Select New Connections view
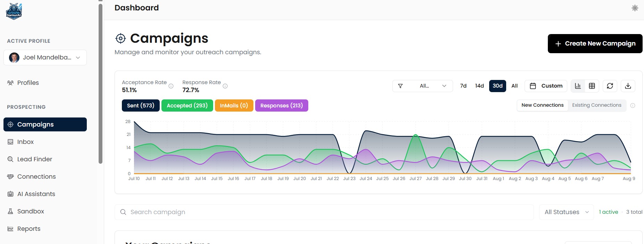Viewport: 644px width, 244px height. coord(543,105)
